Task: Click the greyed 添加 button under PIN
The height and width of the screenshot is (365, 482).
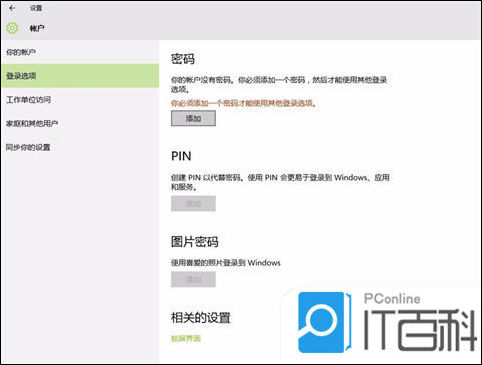Action: point(193,204)
